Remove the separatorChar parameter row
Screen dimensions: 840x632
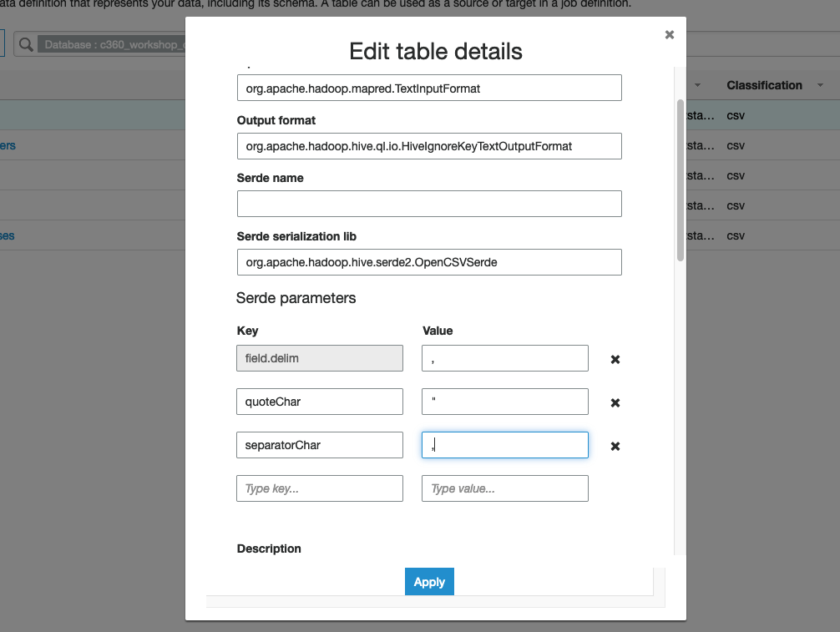coord(615,446)
